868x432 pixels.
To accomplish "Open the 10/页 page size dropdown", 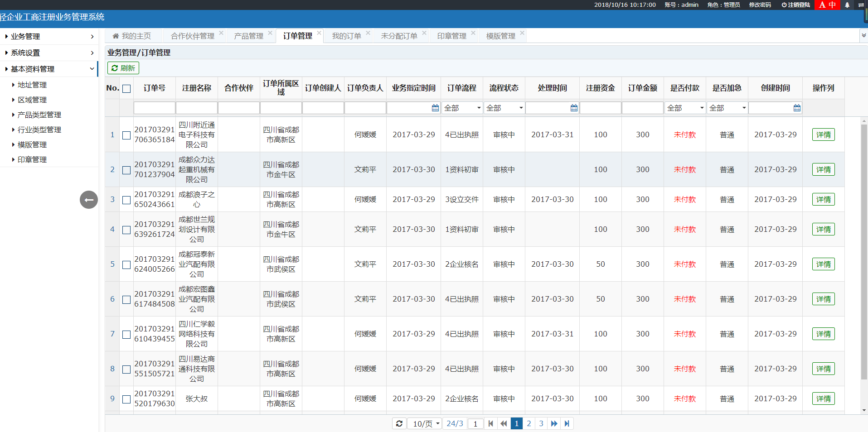I will point(424,423).
